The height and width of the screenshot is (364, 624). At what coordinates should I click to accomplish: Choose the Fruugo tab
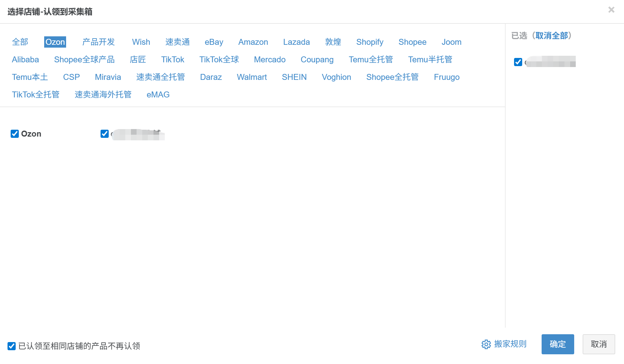(447, 77)
